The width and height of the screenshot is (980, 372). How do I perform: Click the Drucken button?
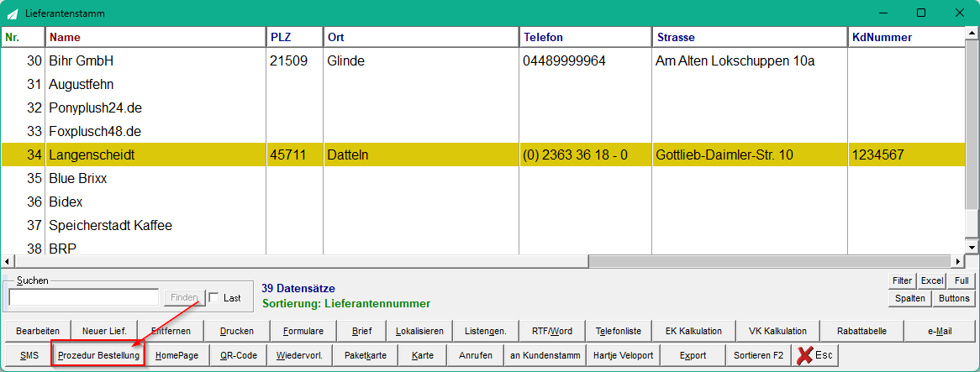click(x=237, y=331)
